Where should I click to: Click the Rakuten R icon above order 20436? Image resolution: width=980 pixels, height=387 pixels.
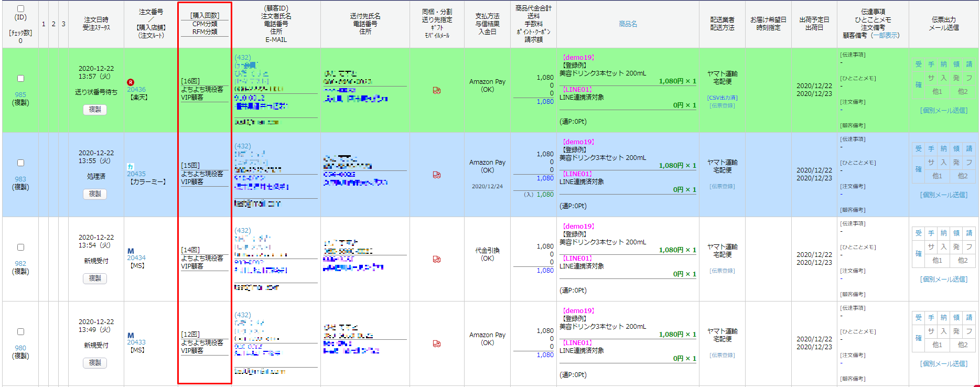pyautogui.click(x=131, y=82)
